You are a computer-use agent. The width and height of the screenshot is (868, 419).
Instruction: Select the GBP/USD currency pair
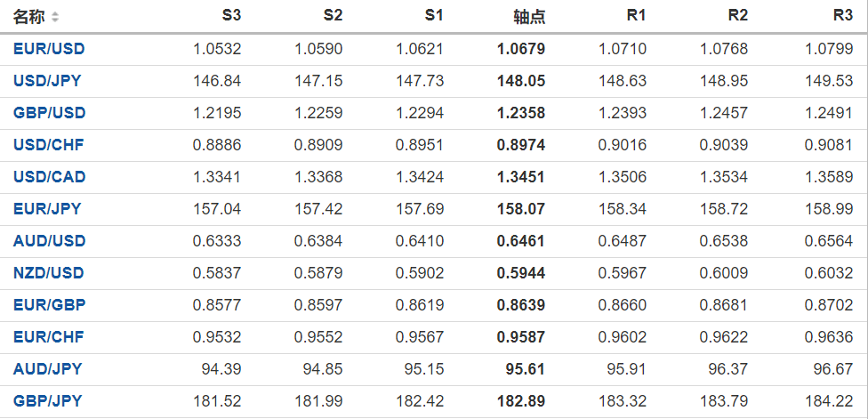(x=49, y=113)
